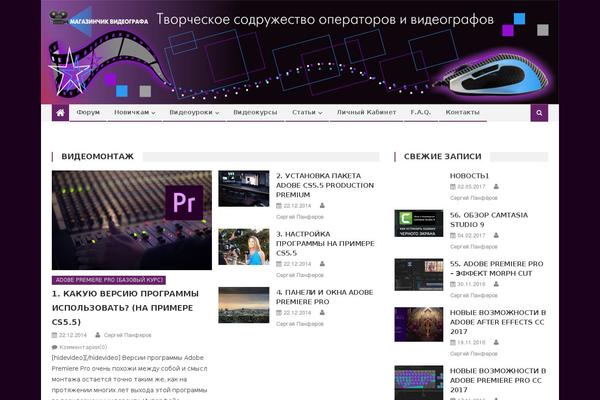600x400 pixels.
Task: Open Новые возможности в Adobe After Effects CC 2017
Action: (x=498, y=322)
